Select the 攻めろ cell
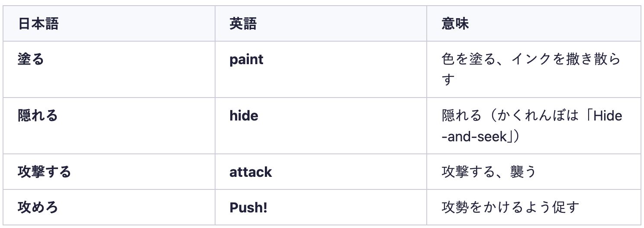 tap(38, 207)
